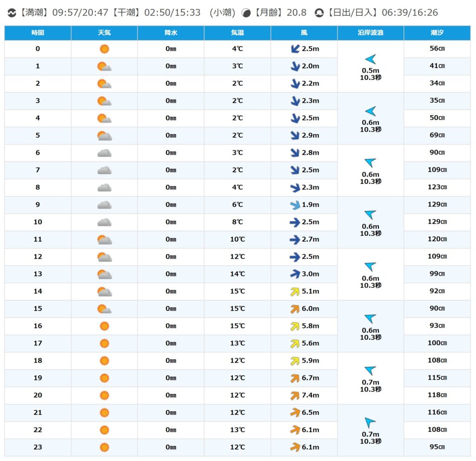Click the partly cloudy icon at hour 12
The width and height of the screenshot is (476, 461).
point(104,257)
